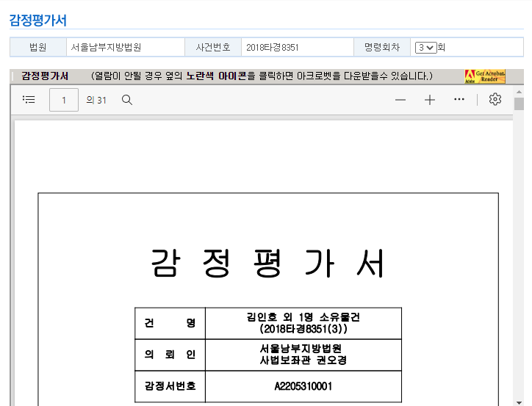
Task: Click the case number 2018타경8351
Action: tap(273, 48)
